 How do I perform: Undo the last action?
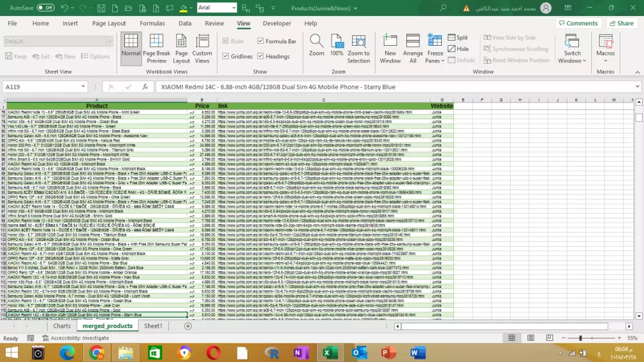click(64, 8)
